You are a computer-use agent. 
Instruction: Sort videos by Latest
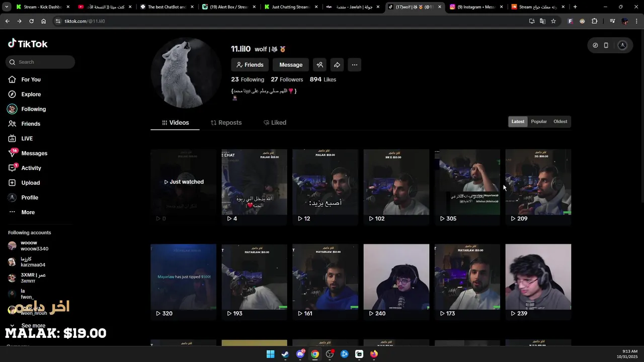pos(518,122)
